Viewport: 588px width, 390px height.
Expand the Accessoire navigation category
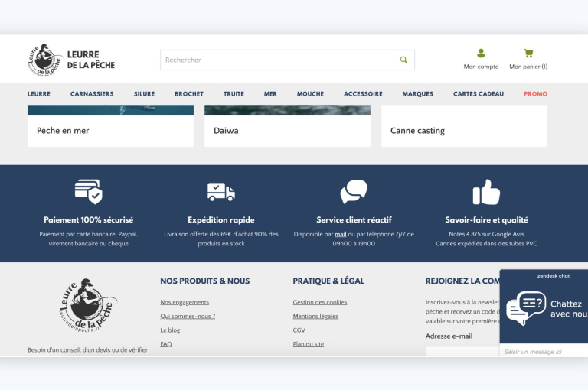point(363,94)
